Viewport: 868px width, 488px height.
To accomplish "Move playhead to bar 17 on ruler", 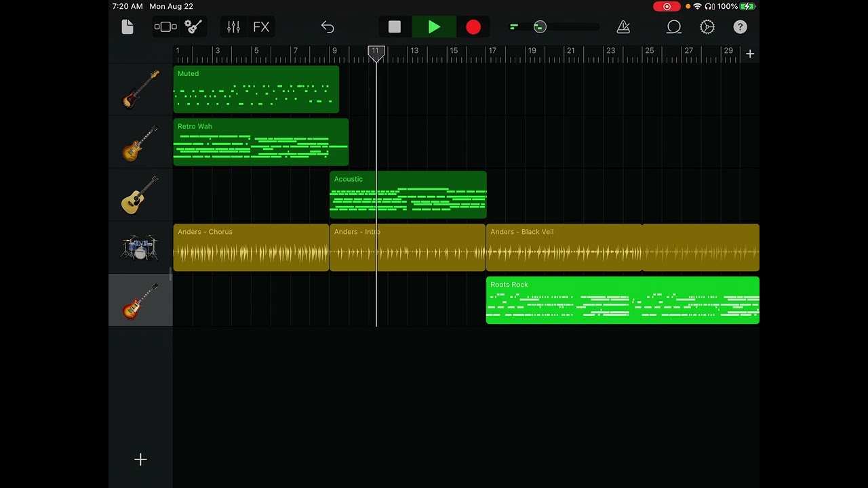I will pyautogui.click(x=492, y=52).
